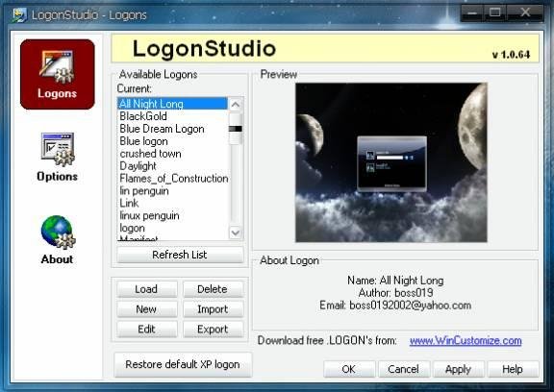This screenshot has width=554, height=392.
Task: Click the Cancel button
Action: coord(404,369)
